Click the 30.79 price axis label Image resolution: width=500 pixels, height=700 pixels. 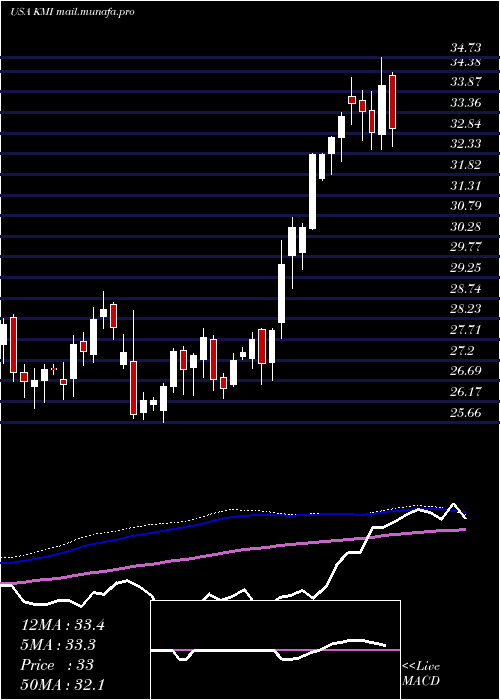(x=466, y=206)
